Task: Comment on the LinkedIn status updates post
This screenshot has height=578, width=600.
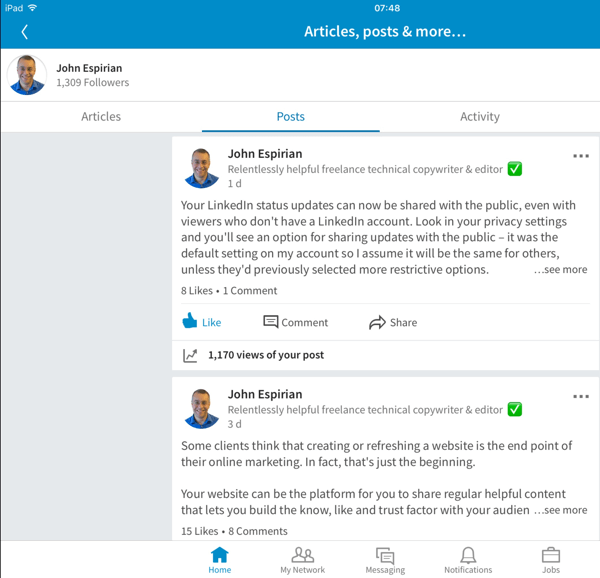Action: click(x=295, y=322)
